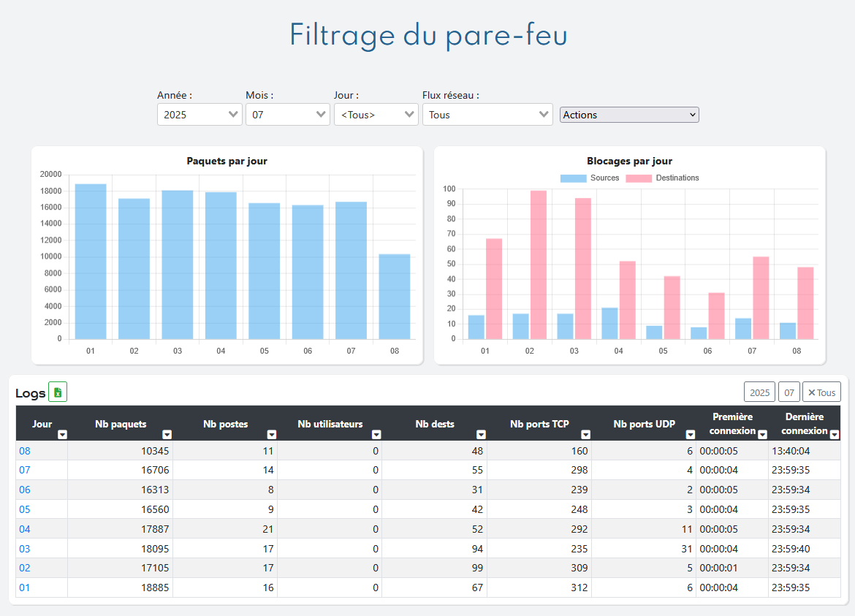Click day 08 bar in Paquets chart
This screenshot has width=855, height=616.
click(x=394, y=297)
